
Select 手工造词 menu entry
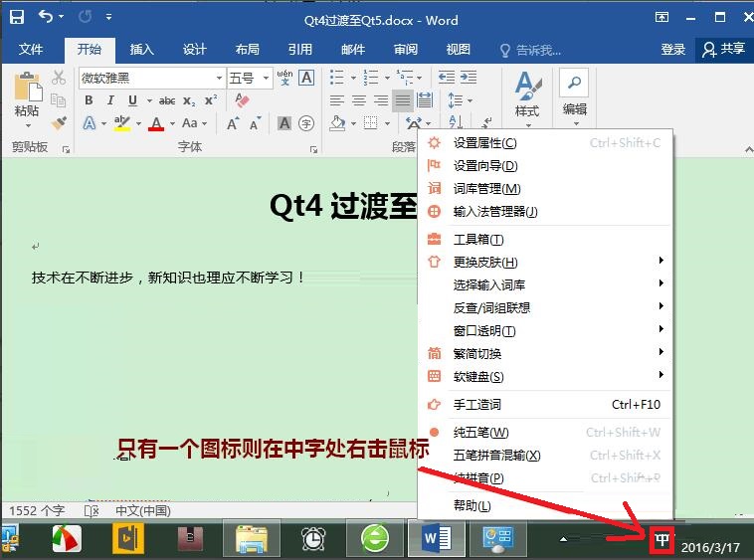pyautogui.click(x=545, y=404)
